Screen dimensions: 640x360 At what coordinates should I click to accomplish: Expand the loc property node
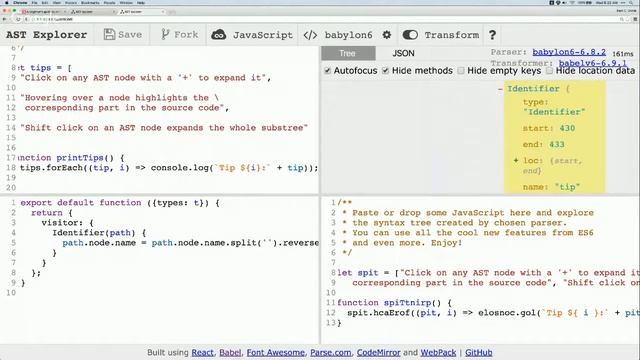point(516,160)
